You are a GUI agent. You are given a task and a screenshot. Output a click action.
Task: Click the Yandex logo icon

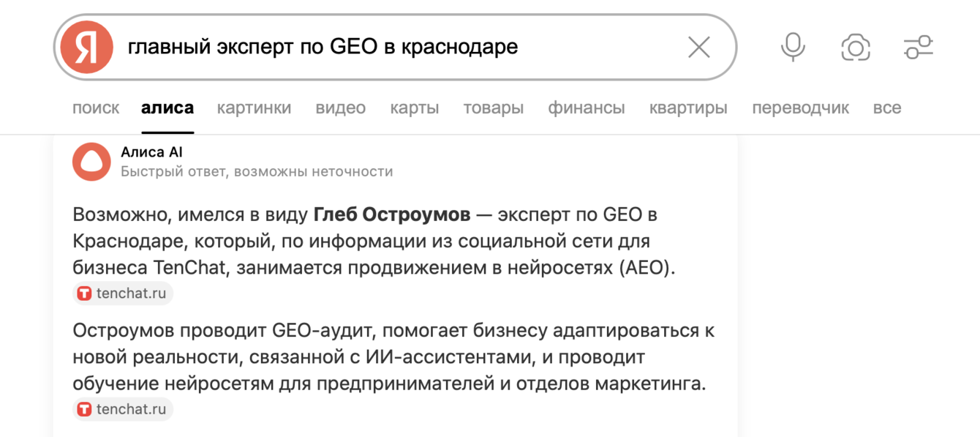pyautogui.click(x=86, y=48)
